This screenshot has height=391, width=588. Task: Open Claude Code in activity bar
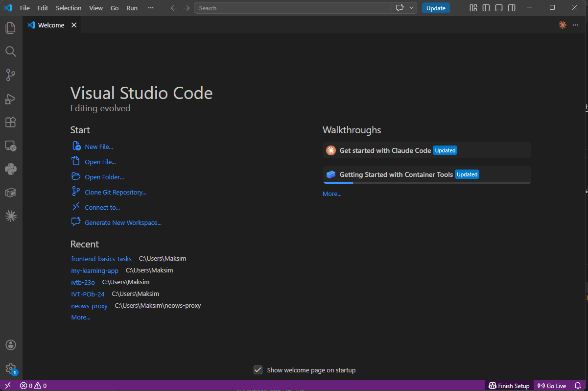pos(11,216)
